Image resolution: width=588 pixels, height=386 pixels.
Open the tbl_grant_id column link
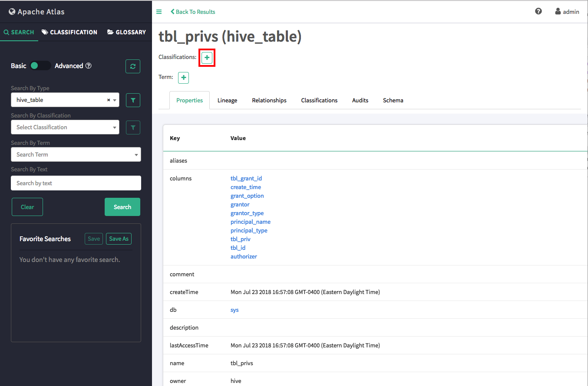[x=246, y=178]
